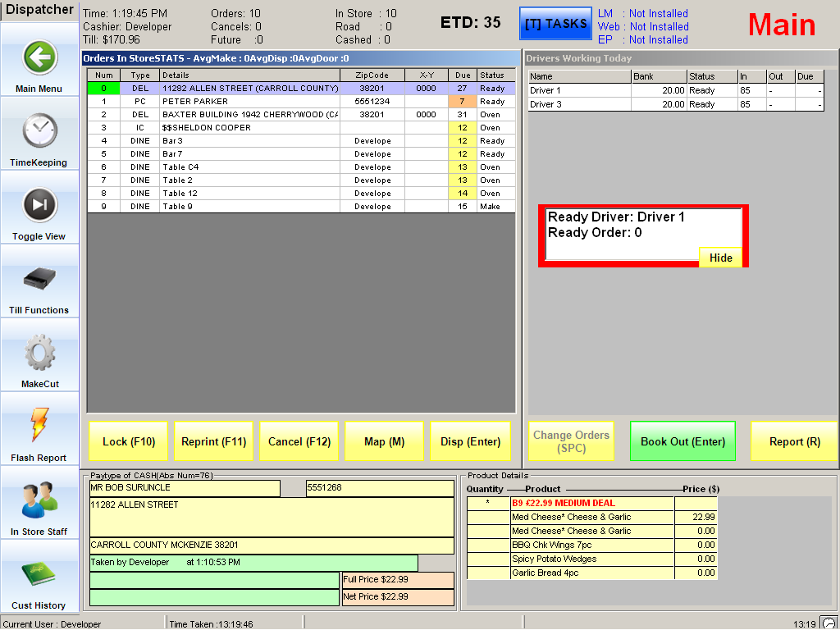Click the Cancel (F12) button
The width and height of the screenshot is (840, 630).
(x=299, y=441)
